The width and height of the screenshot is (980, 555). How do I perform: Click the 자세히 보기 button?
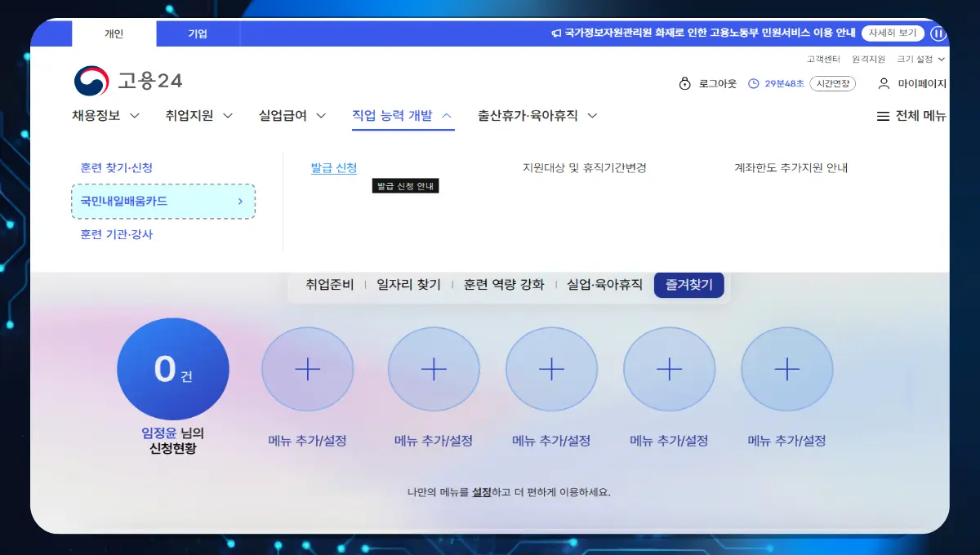pyautogui.click(x=892, y=33)
